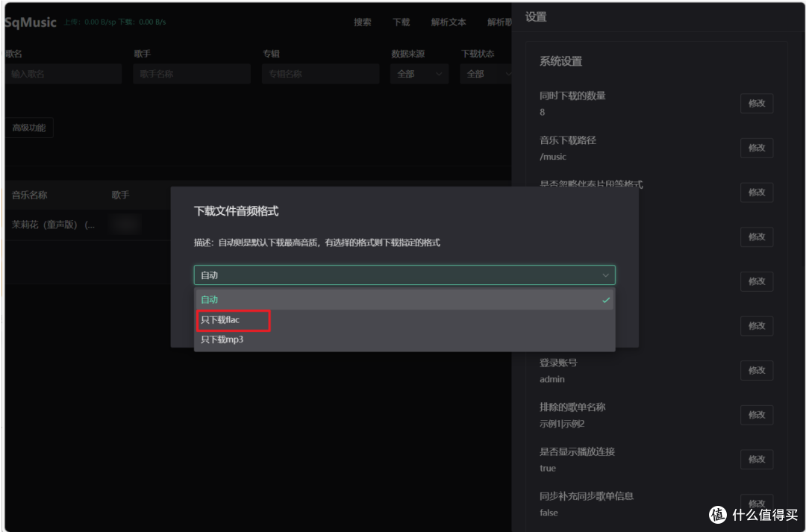Screen dimensions: 806x532
Task: Click 修改 for 同时下载的数量
Action: tap(757, 103)
